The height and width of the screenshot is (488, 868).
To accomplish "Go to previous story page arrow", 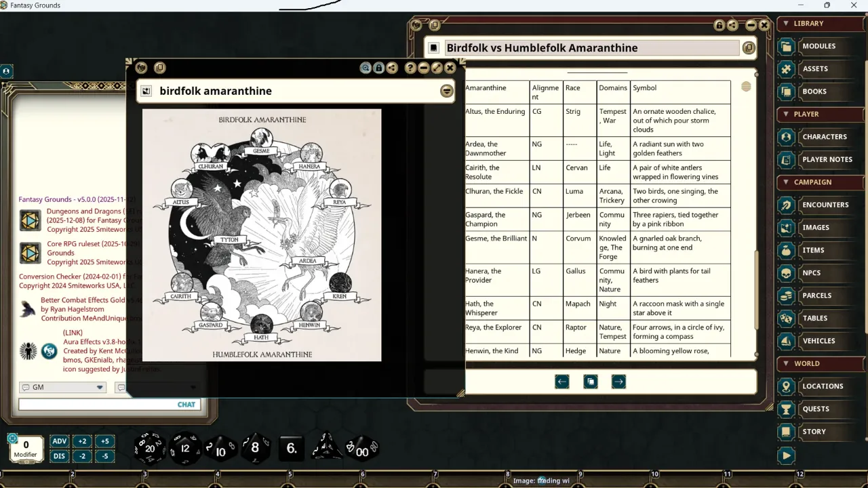I will tap(561, 382).
